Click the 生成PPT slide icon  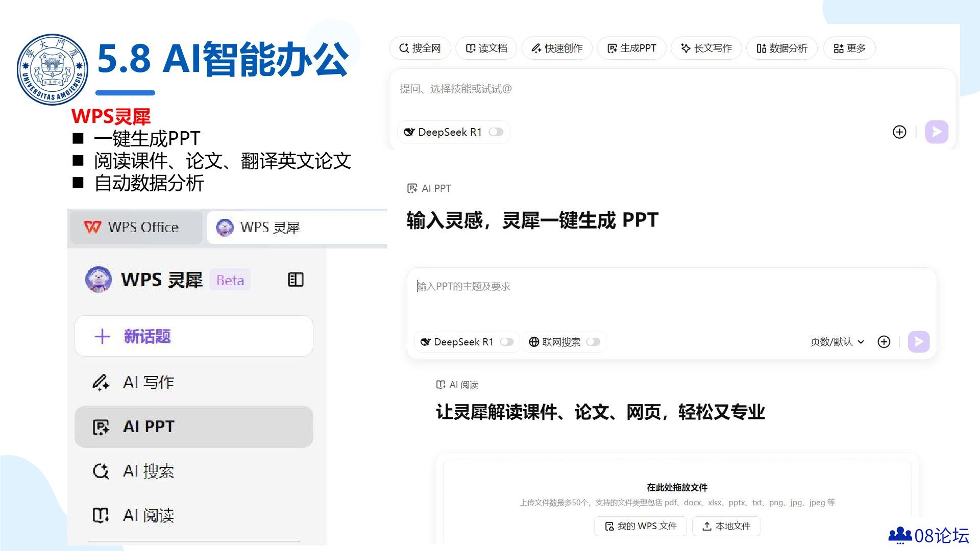[x=612, y=48]
